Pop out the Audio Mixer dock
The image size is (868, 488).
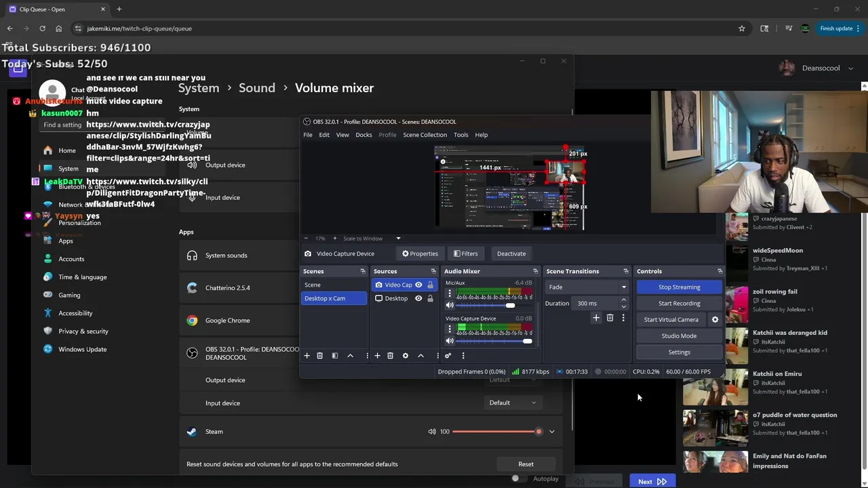pos(535,271)
